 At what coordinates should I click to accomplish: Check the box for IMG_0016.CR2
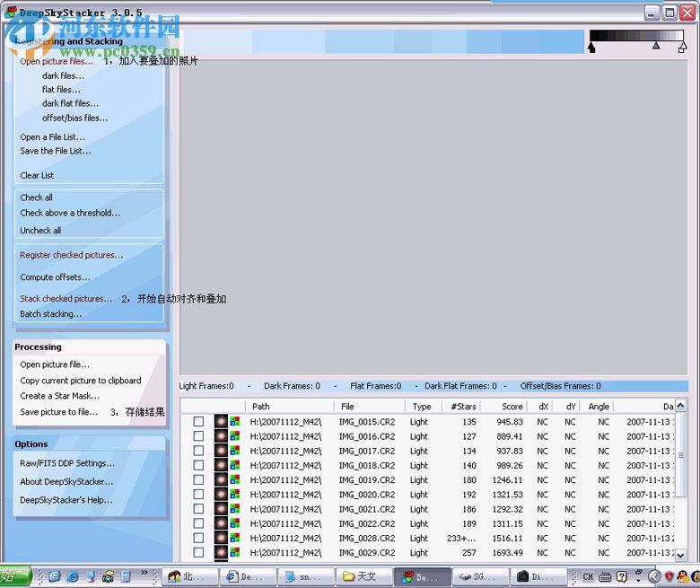tap(198, 436)
